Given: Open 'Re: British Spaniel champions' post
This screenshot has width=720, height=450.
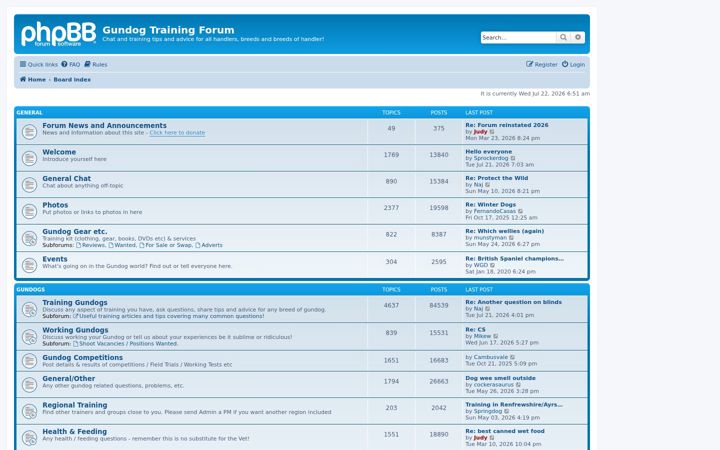Looking at the screenshot, I should tap(514, 259).
